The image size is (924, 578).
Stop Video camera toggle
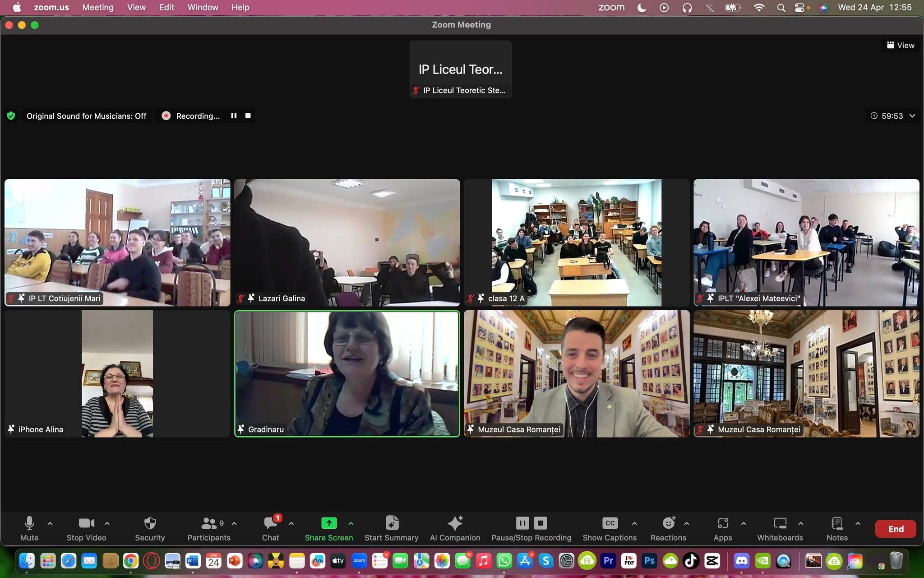tap(86, 523)
